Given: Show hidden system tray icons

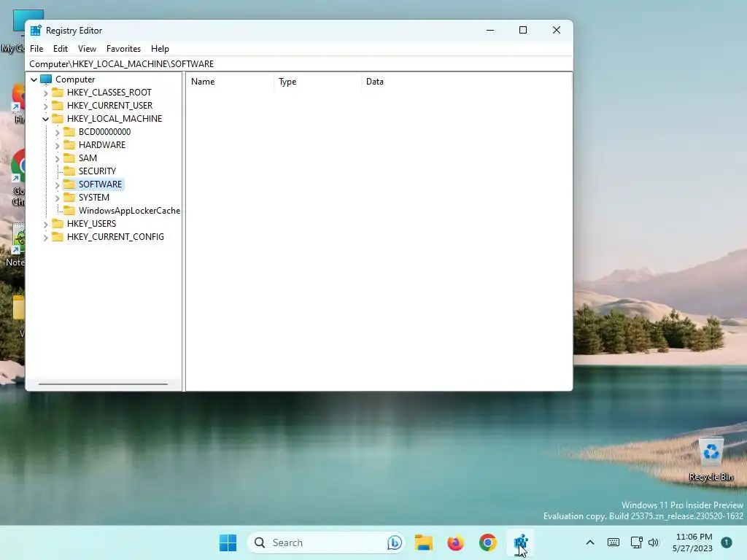Looking at the screenshot, I should tap(589, 542).
